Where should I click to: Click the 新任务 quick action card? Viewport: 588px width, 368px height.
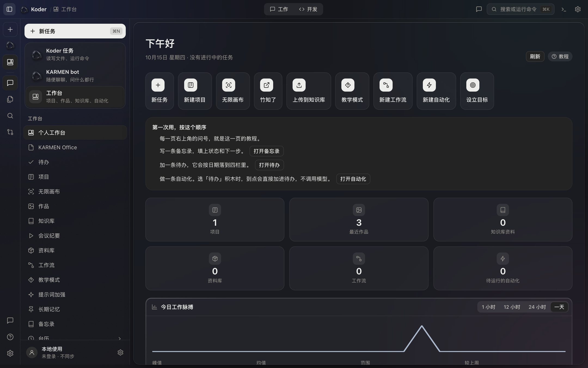coord(160,91)
